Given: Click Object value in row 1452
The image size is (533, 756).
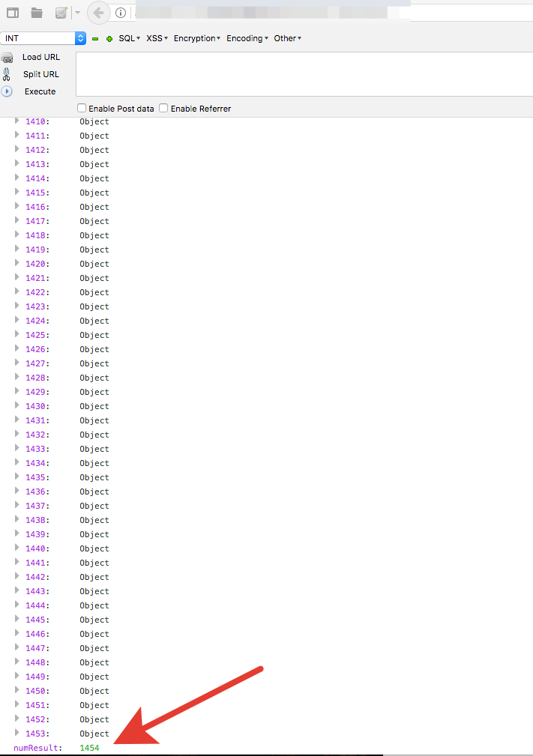Looking at the screenshot, I should (94, 719).
